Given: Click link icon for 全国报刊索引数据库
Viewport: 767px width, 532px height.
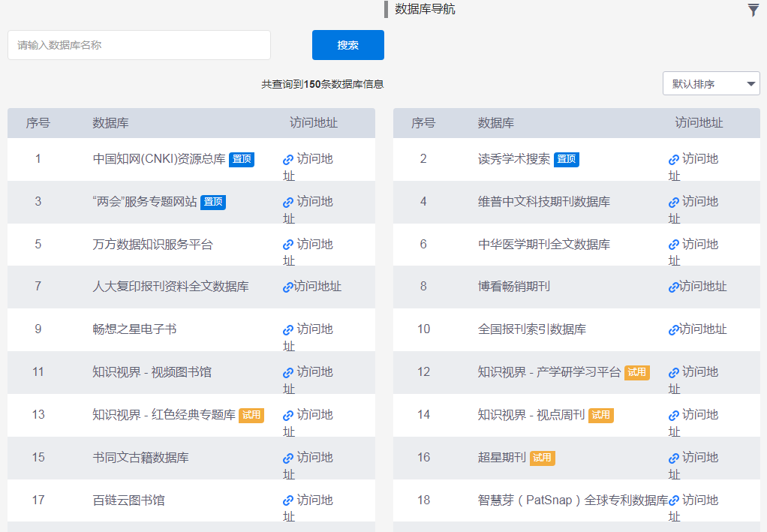Looking at the screenshot, I should pyautogui.click(x=674, y=330).
